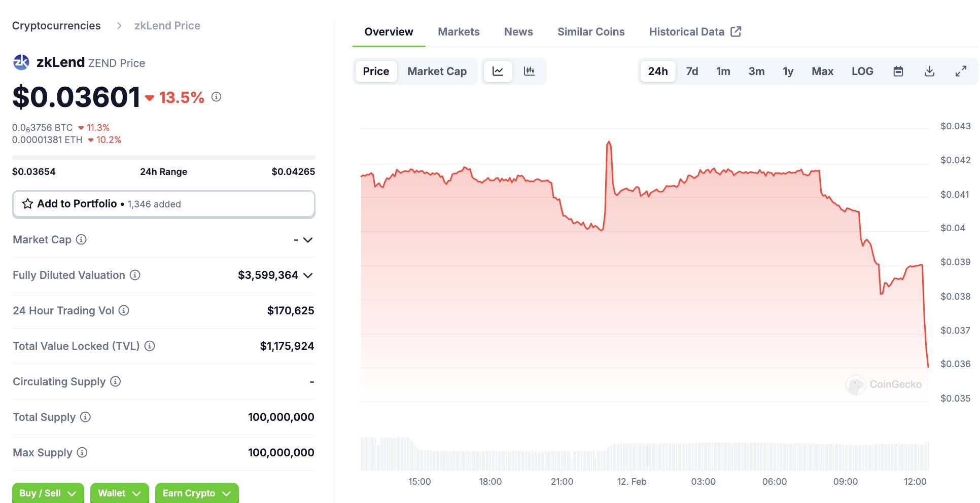Open Total Supply info icon
The height and width of the screenshot is (503, 980).
click(85, 417)
